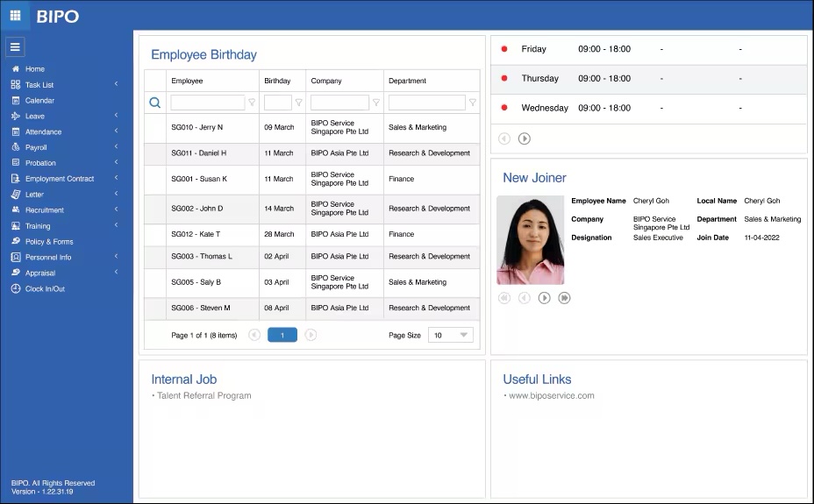Image resolution: width=814 pixels, height=504 pixels.
Task: Go to next birthday table page
Action: pyautogui.click(x=311, y=335)
